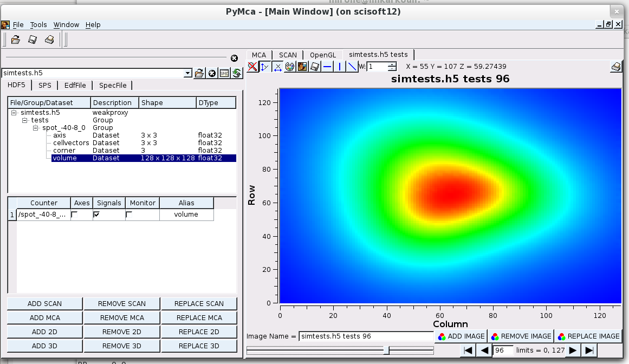The height and width of the screenshot is (364, 629).
Task: Open the colormap palette icon
Action: (290, 67)
